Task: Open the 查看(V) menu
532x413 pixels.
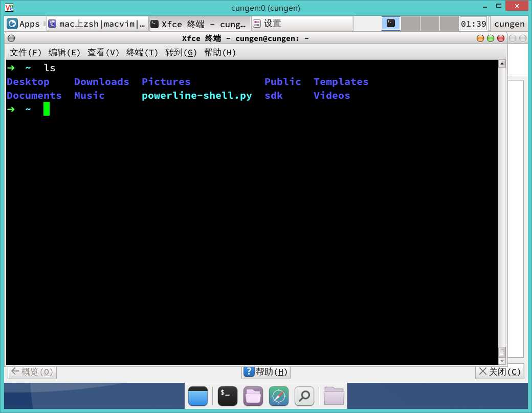Action: click(103, 52)
